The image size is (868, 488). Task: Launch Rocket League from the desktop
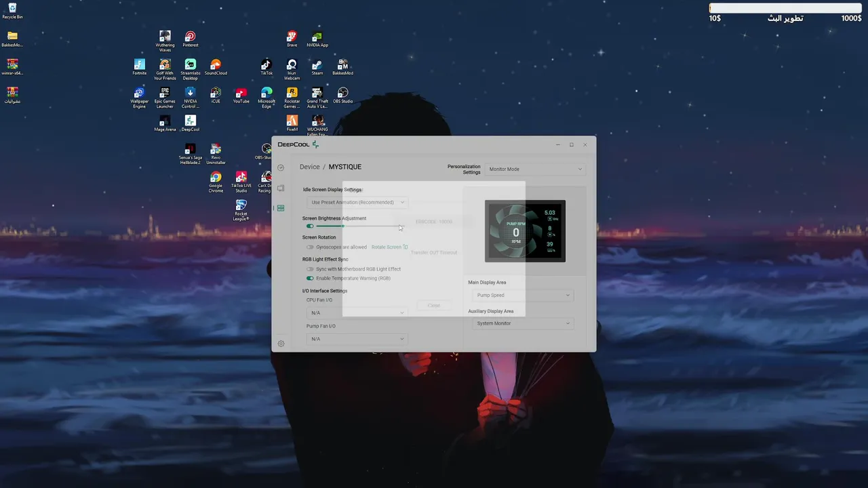(241, 211)
